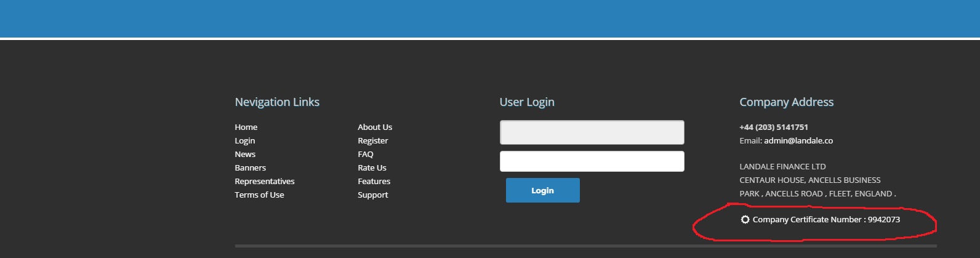Open the Representatives link
980x258 pixels.
[x=264, y=181]
